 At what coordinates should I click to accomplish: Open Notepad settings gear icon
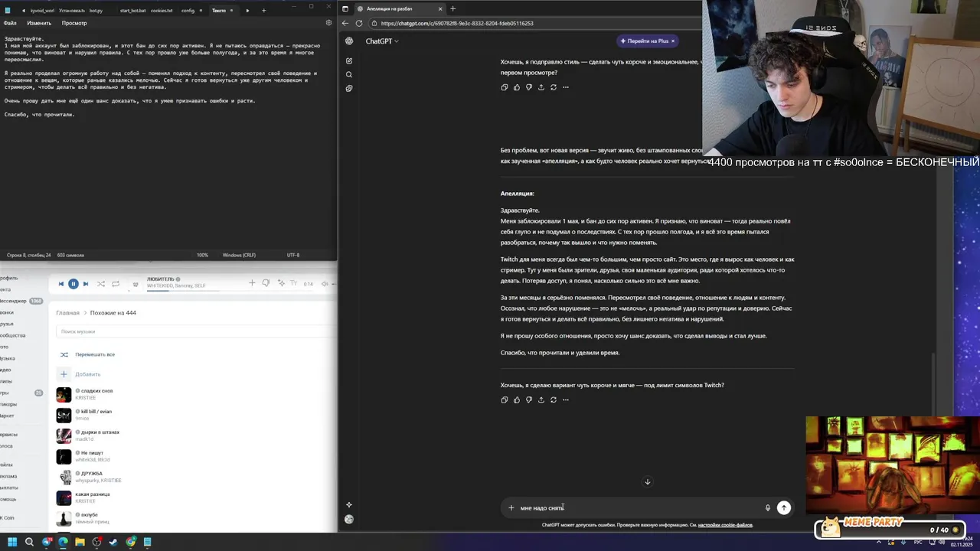click(x=328, y=23)
